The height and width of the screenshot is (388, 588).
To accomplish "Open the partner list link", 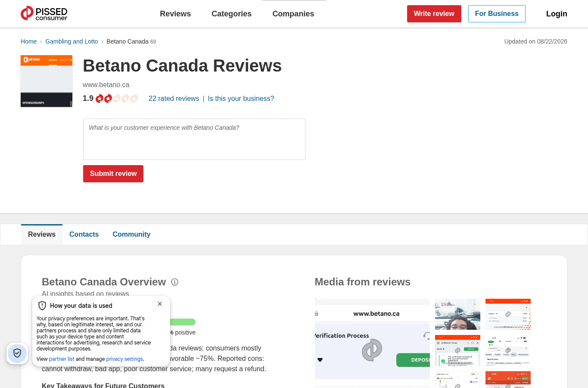I will click(x=62, y=359).
